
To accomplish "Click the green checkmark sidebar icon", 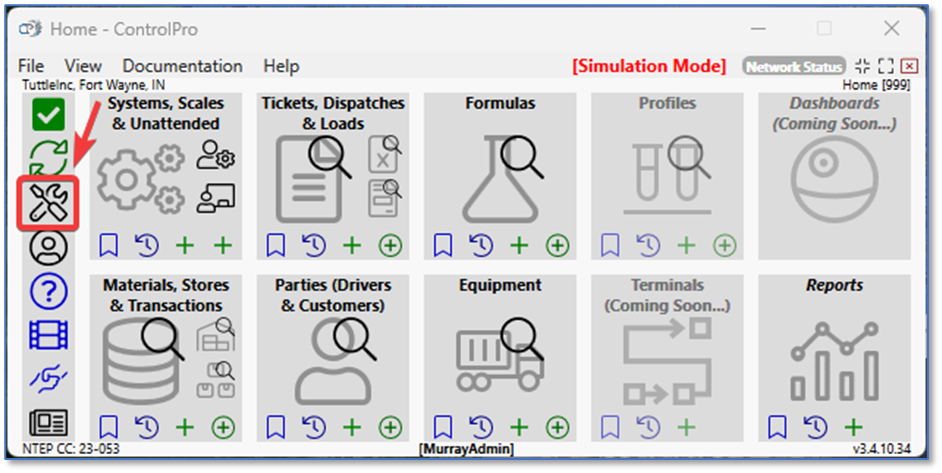I will [48, 114].
